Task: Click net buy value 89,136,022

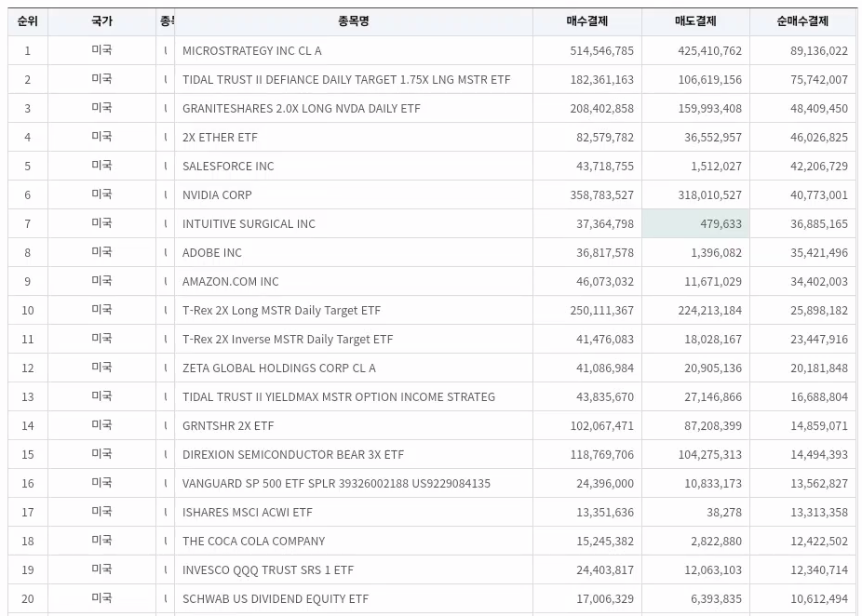Action: click(x=819, y=51)
